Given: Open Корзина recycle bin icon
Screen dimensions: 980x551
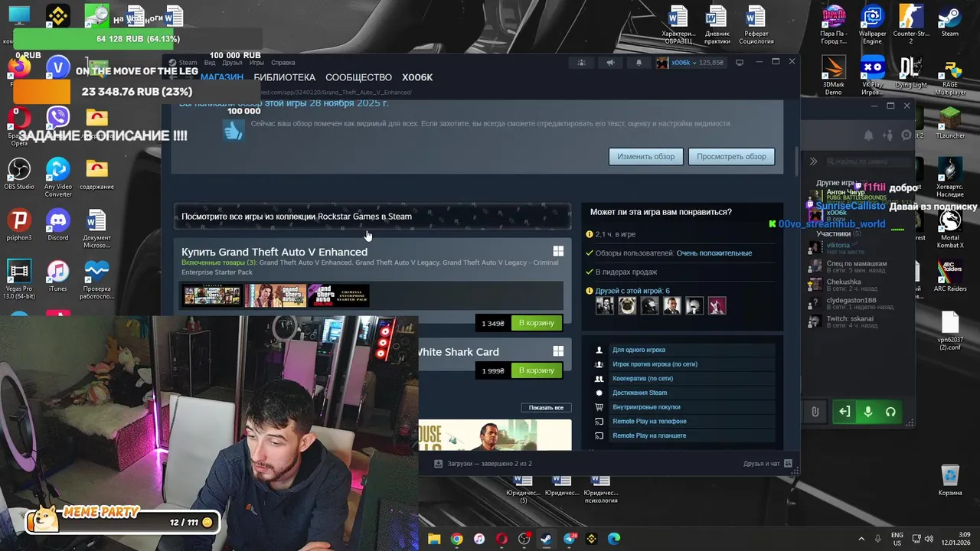Looking at the screenshot, I should pyautogui.click(x=950, y=480).
